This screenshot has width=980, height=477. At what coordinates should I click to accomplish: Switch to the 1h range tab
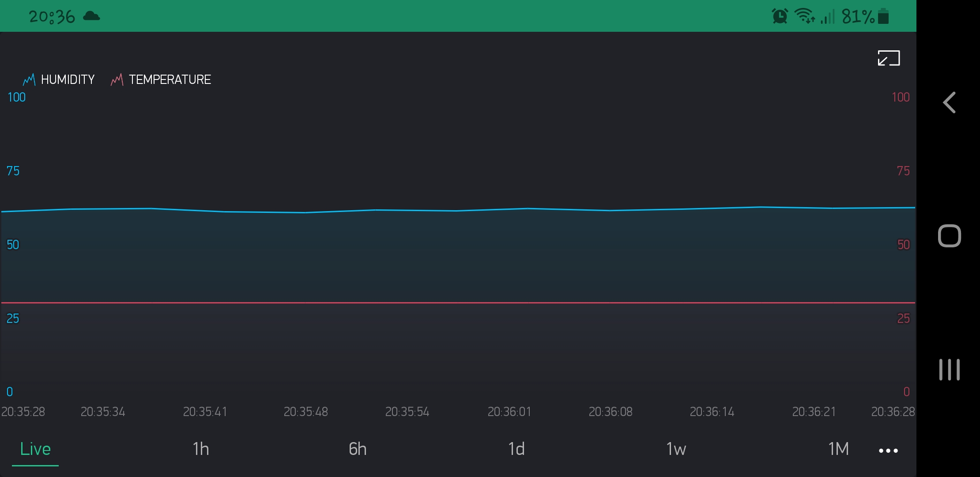201,449
